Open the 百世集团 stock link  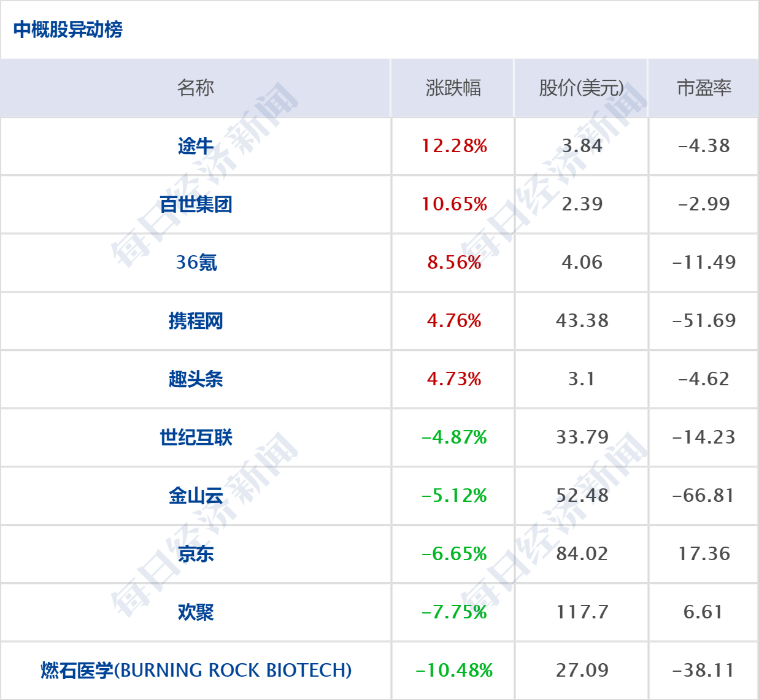pyautogui.click(x=196, y=204)
